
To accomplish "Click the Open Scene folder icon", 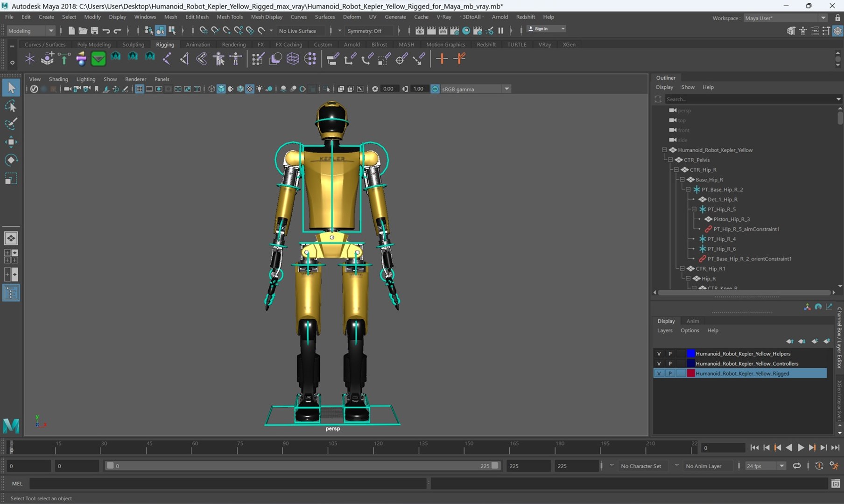I will (83, 31).
